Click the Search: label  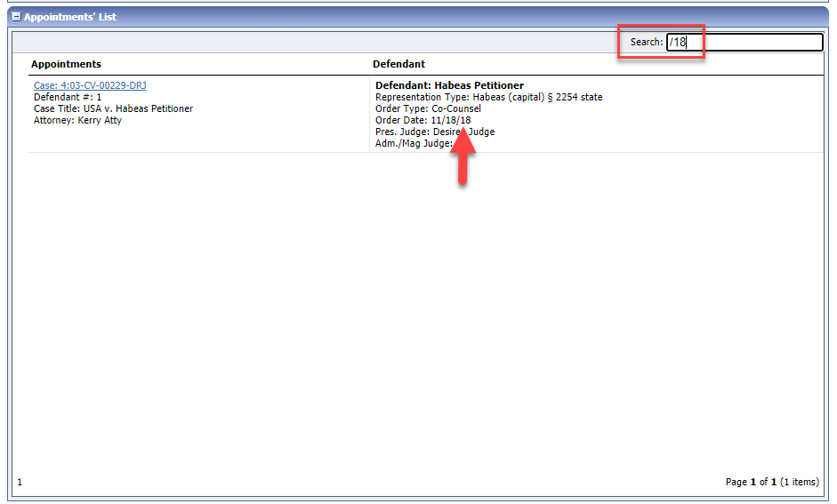click(647, 42)
